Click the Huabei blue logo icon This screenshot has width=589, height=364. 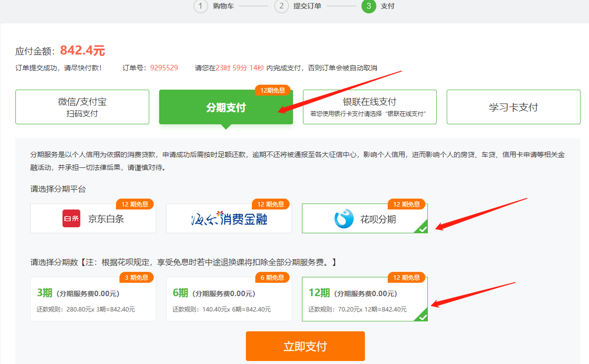(x=344, y=218)
